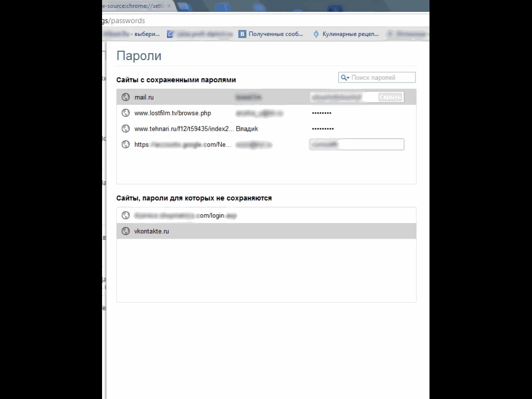Click the globe icon beside the https google entry
The image size is (532, 399).
point(126,144)
